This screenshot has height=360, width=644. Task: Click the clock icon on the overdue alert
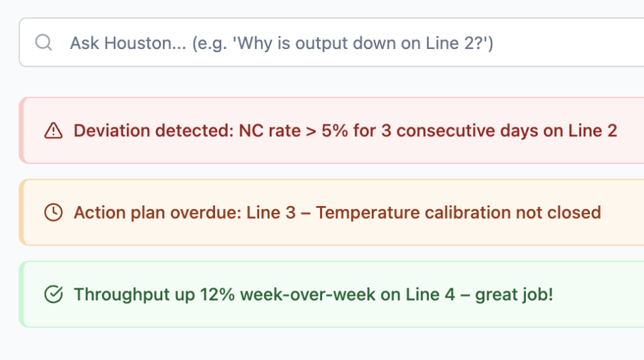pos(53,212)
